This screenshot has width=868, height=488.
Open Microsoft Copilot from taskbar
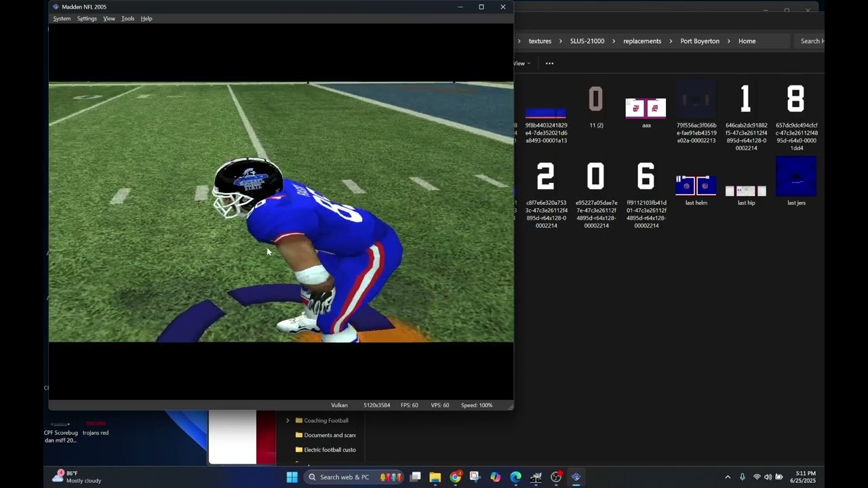click(x=496, y=477)
